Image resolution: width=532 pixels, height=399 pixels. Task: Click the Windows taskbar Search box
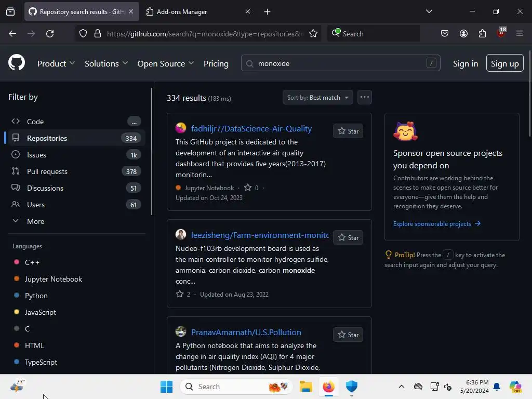[x=236, y=387]
